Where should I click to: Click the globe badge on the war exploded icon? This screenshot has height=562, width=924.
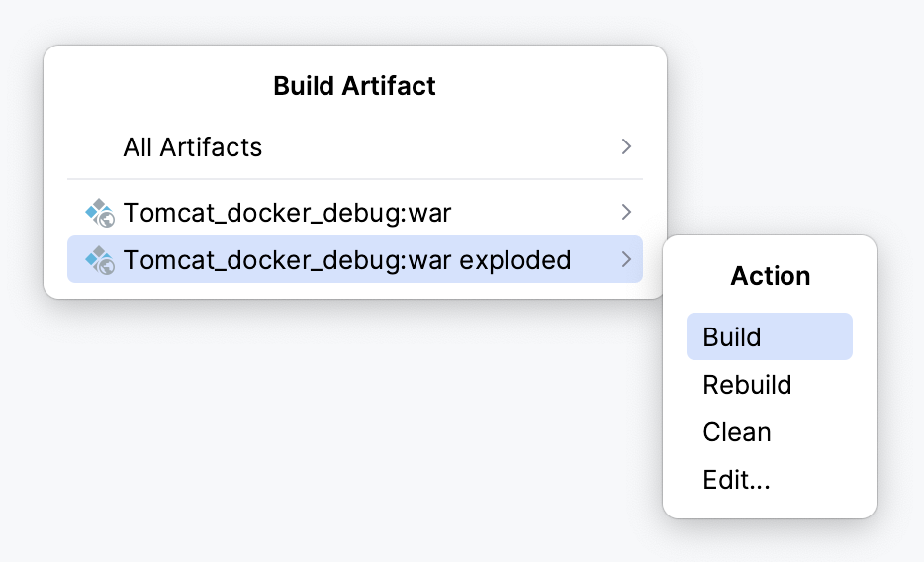point(107,266)
